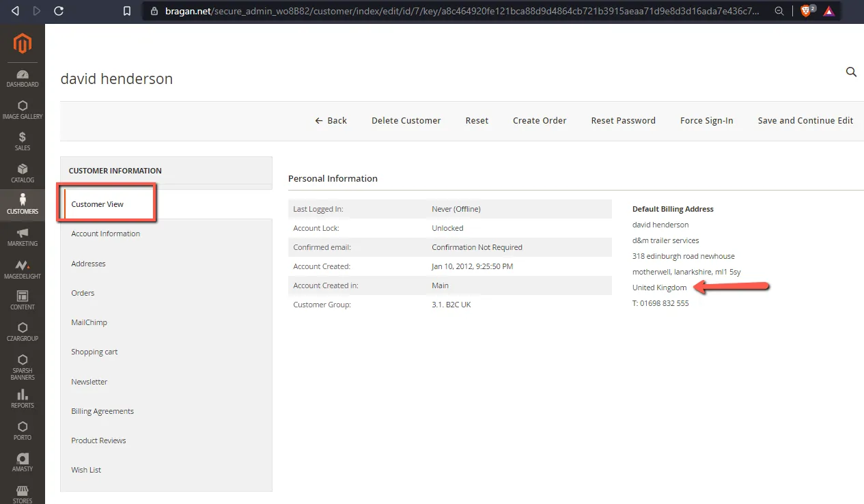Open the CzarGroup sidebar menu

(x=23, y=332)
